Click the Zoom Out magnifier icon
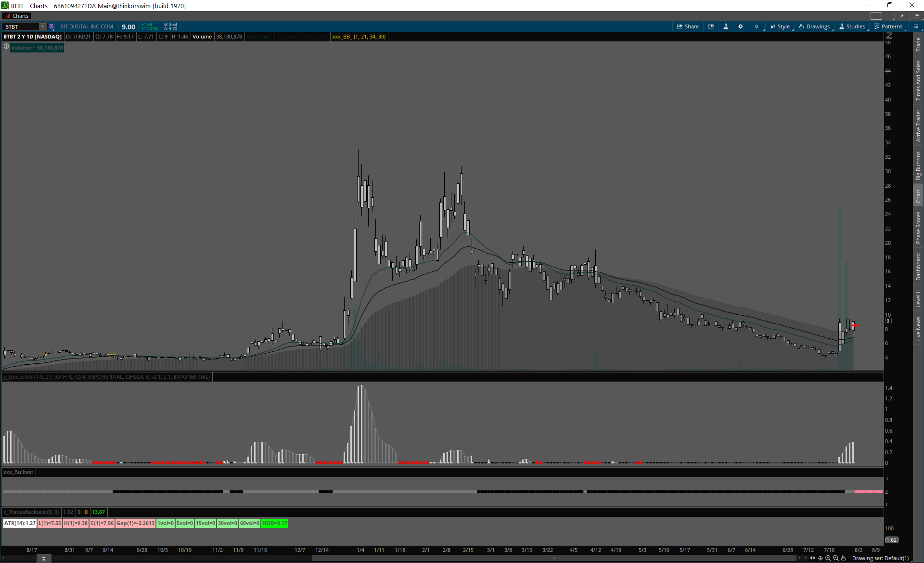This screenshot has width=924, height=563. click(x=836, y=558)
